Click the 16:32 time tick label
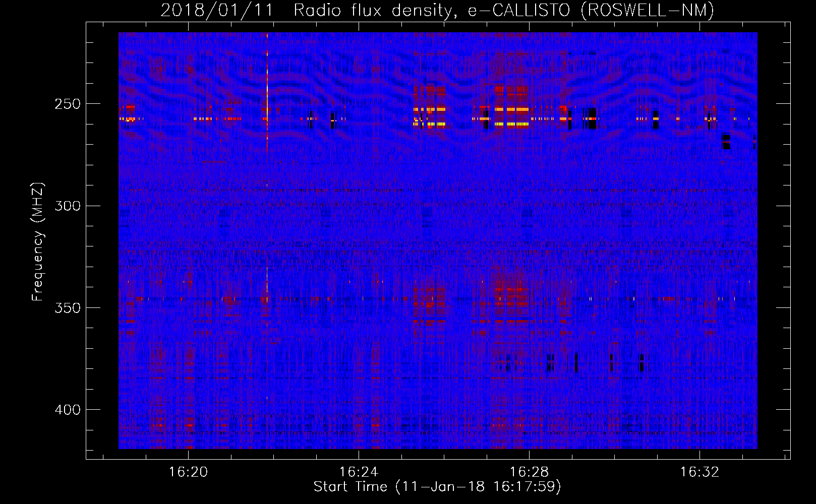816x504 pixels. pyautogui.click(x=700, y=472)
